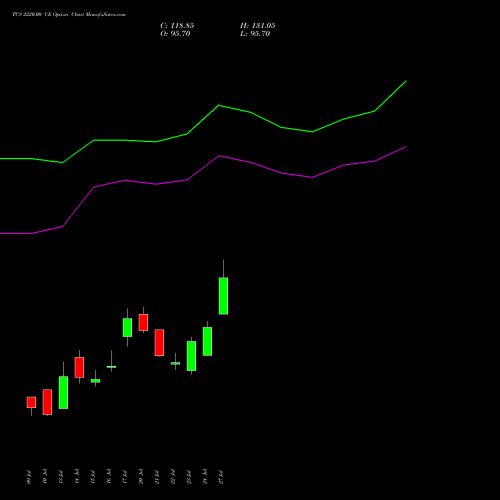Click the high price value H: 131.05
Image resolution: width=500 pixels, height=500 pixels.
[258, 26]
